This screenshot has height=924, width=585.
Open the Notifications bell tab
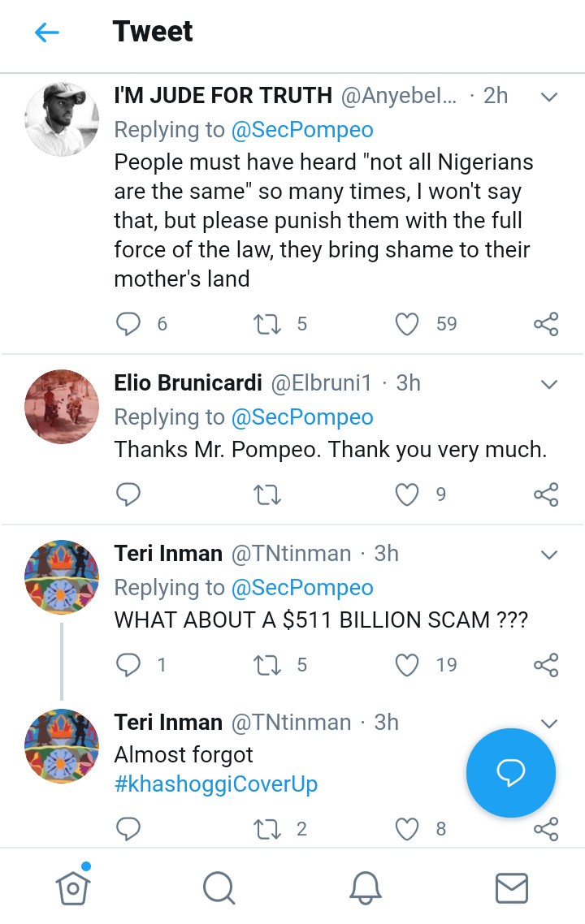[366, 887]
